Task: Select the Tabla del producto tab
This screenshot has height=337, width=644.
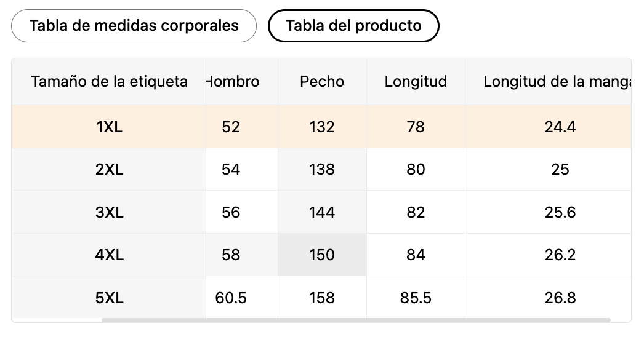Action: pos(353,26)
